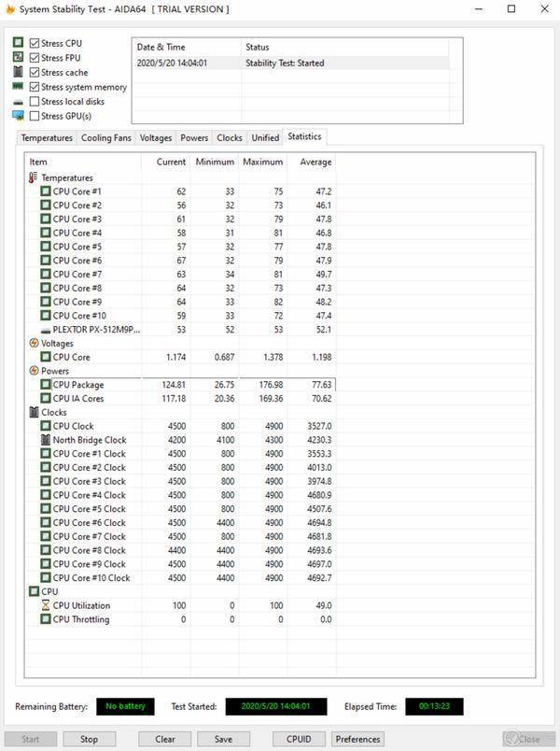
Task: Click the Elapsed Time 00:13:23 display
Action: (x=434, y=706)
